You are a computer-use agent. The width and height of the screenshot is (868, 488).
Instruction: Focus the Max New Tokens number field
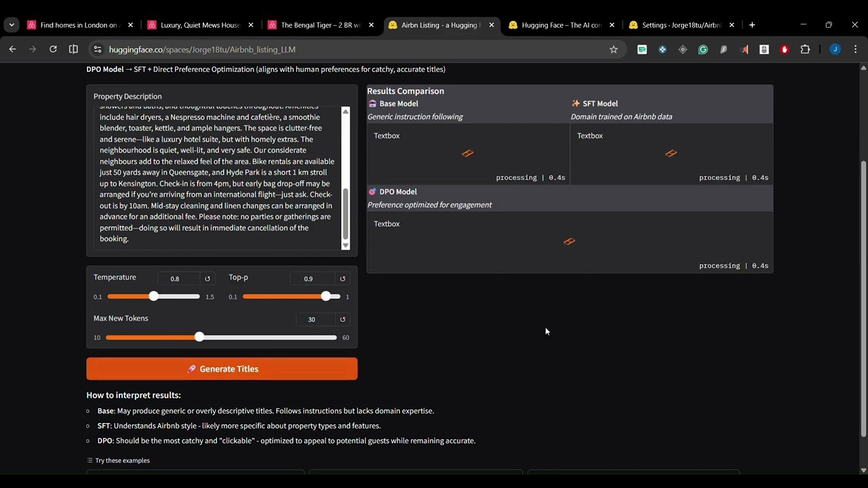click(x=316, y=319)
